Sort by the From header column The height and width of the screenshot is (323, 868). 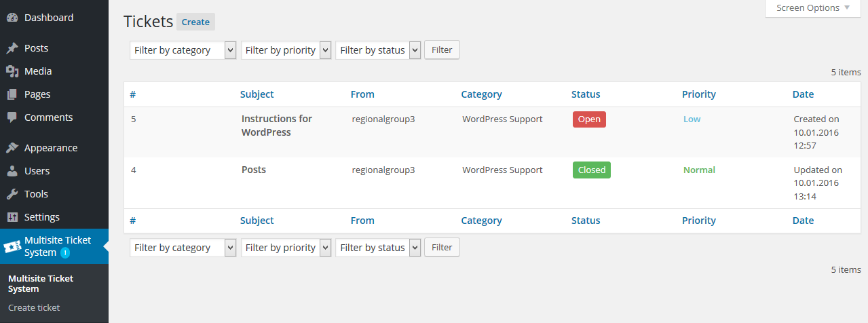(x=362, y=94)
